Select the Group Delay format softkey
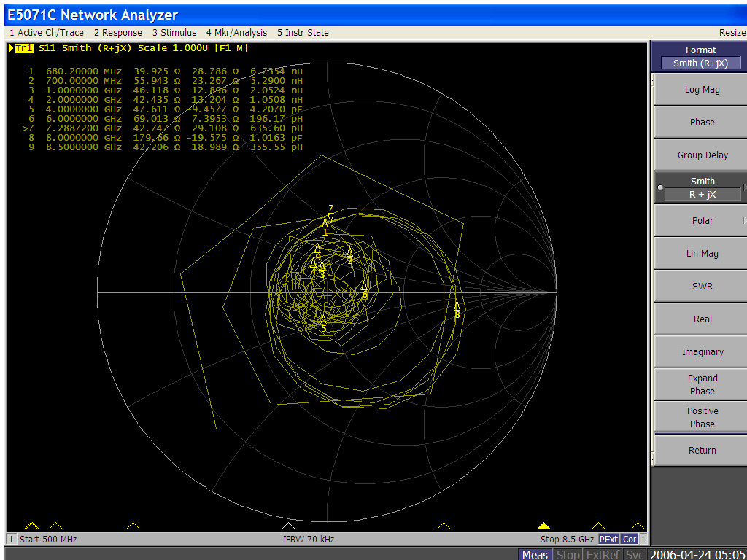Image resolution: width=747 pixels, height=560 pixels. click(702, 155)
